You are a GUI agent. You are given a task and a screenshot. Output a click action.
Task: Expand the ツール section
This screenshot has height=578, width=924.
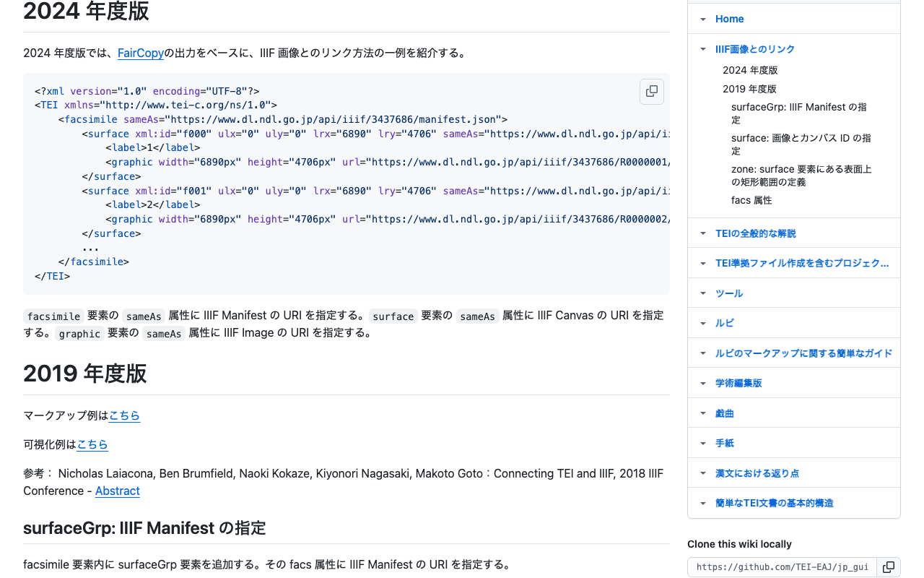(x=702, y=293)
